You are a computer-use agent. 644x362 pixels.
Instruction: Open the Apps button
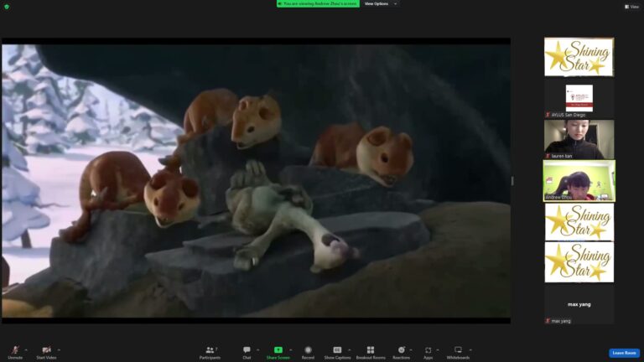(x=428, y=352)
